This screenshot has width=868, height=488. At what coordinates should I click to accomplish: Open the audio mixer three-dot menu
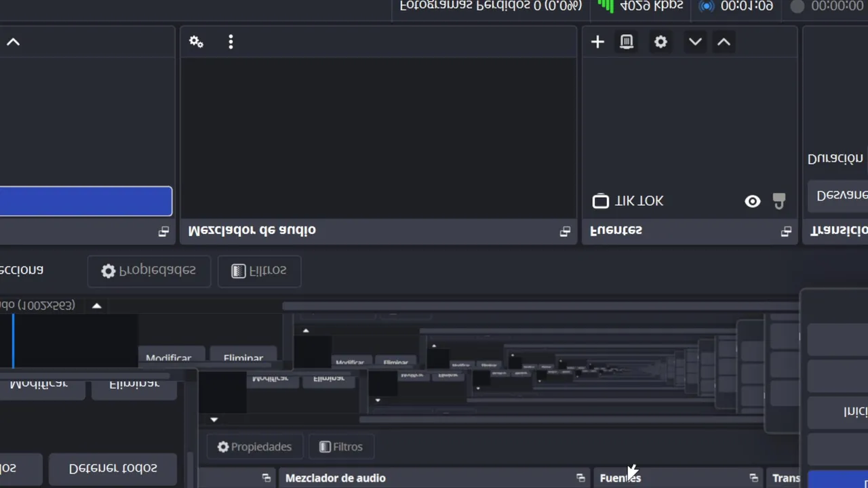tap(231, 42)
